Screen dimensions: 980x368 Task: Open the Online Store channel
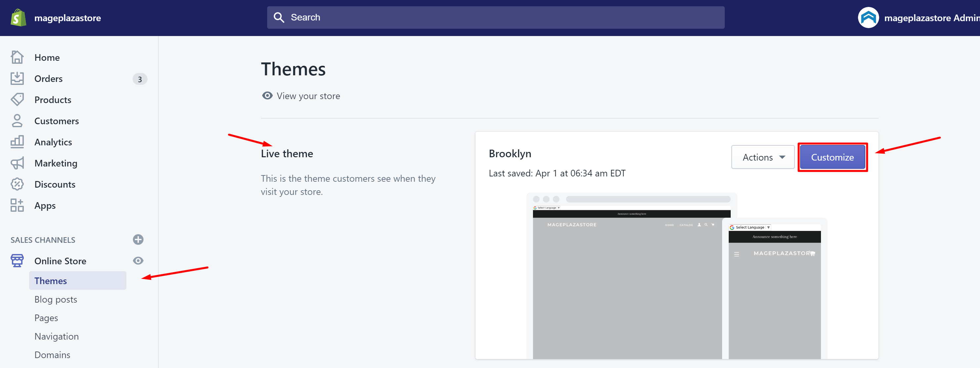point(61,261)
